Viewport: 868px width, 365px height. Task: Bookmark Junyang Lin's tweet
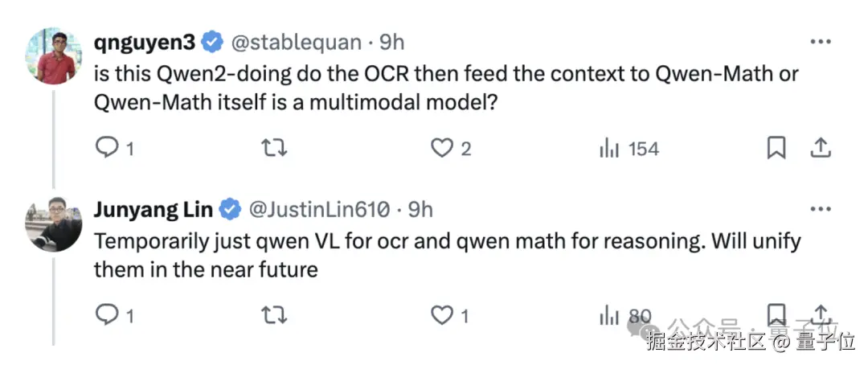(776, 314)
